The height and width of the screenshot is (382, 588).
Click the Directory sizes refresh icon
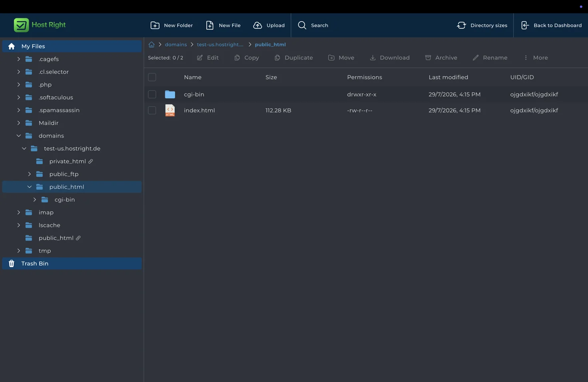(461, 25)
